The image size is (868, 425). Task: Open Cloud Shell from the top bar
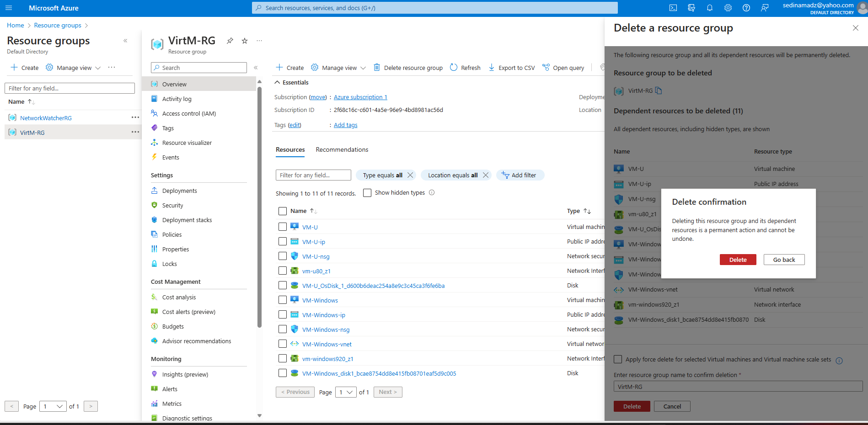[673, 8]
